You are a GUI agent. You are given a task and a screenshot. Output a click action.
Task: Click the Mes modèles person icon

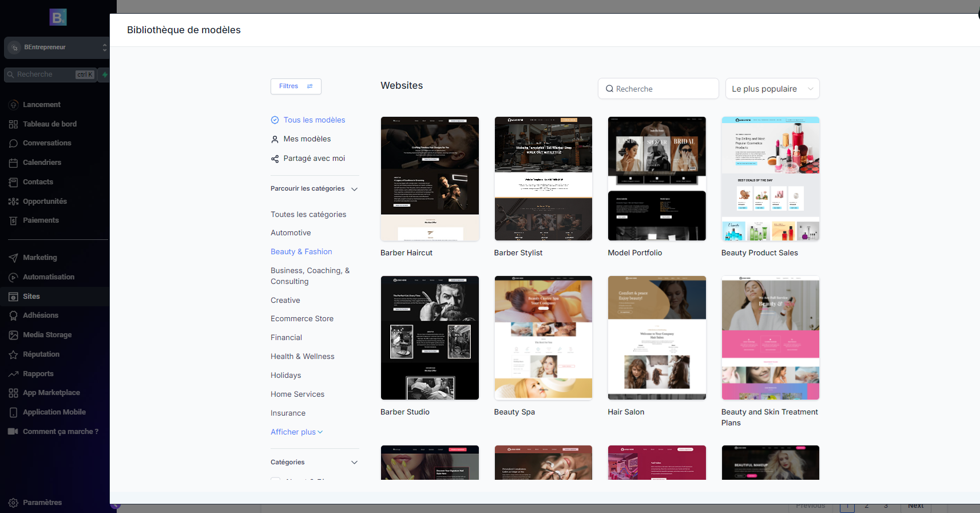click(275, 139)
